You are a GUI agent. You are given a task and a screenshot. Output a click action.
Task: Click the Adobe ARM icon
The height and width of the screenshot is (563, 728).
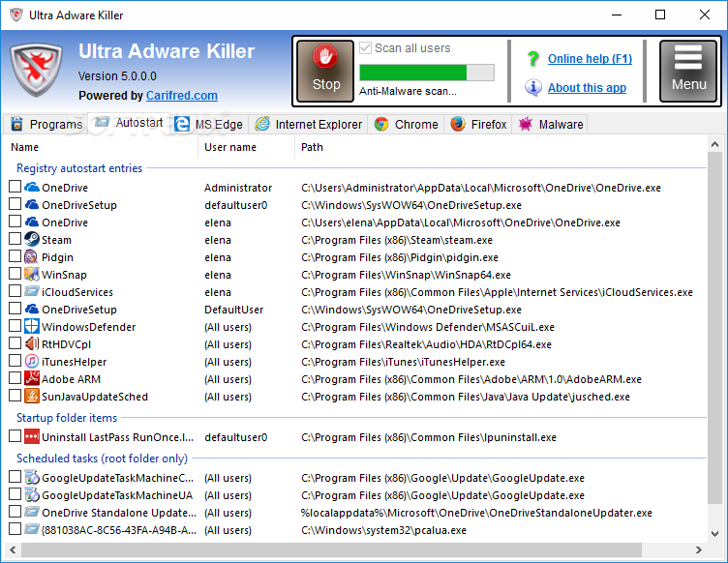32,378
